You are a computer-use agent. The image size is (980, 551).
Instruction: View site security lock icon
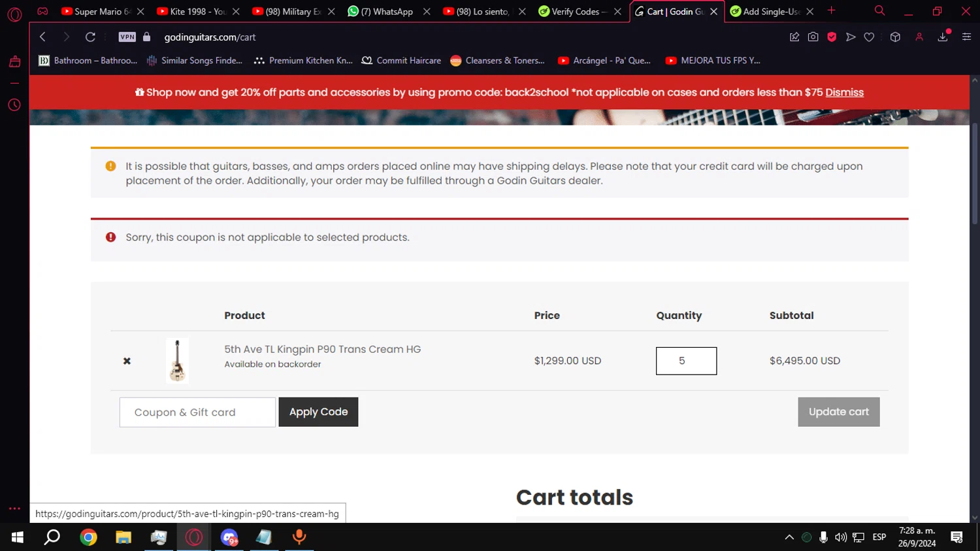tap(146, 37)
